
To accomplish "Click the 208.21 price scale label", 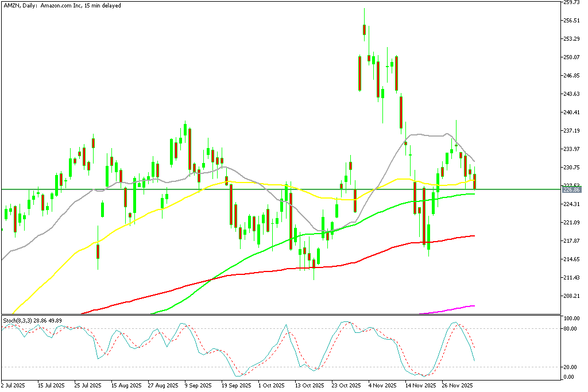I will click(x=571, y=297).
